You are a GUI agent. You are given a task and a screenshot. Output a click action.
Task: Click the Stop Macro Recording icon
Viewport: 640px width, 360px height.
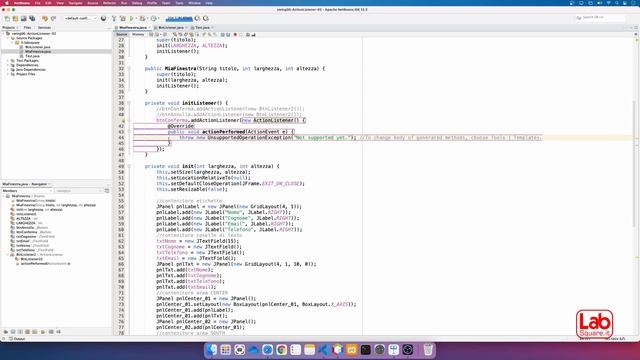241,35
